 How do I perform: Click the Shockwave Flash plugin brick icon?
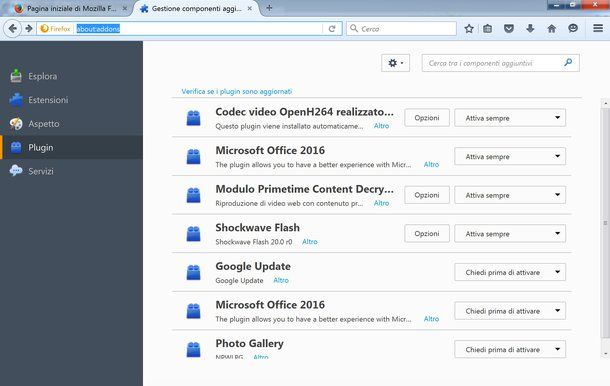point(193,233)
